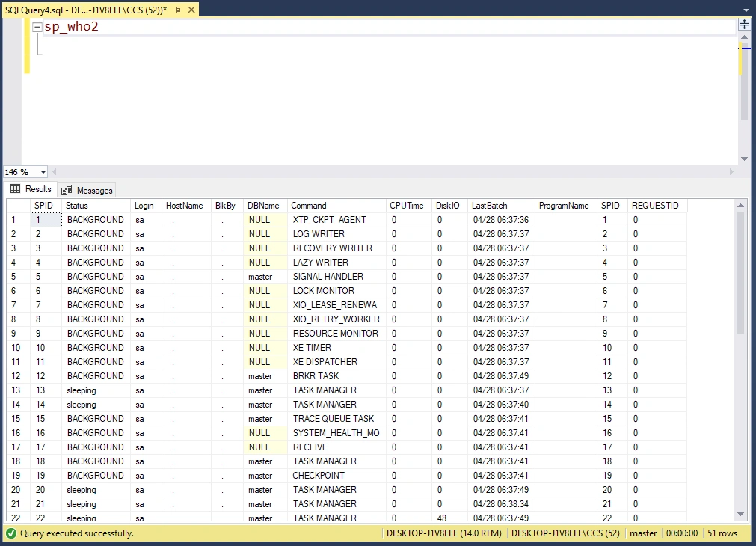Click results grid scroll down arrow
Viewport: 756px width, 546px height.
tap(741, 514)
